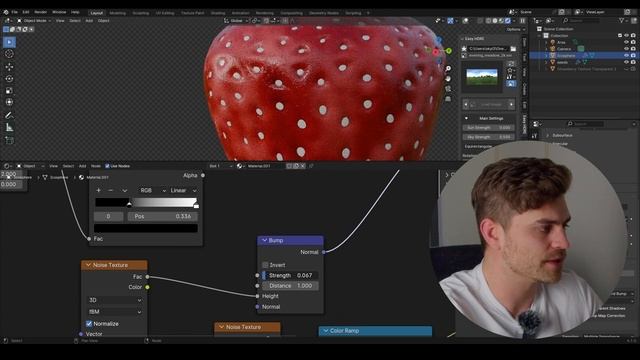Toggle the Use Nodes checkbox
Image resolution: width=640 pixels, height=360 pixels.
pyautogui.click(x=107, y=166)
